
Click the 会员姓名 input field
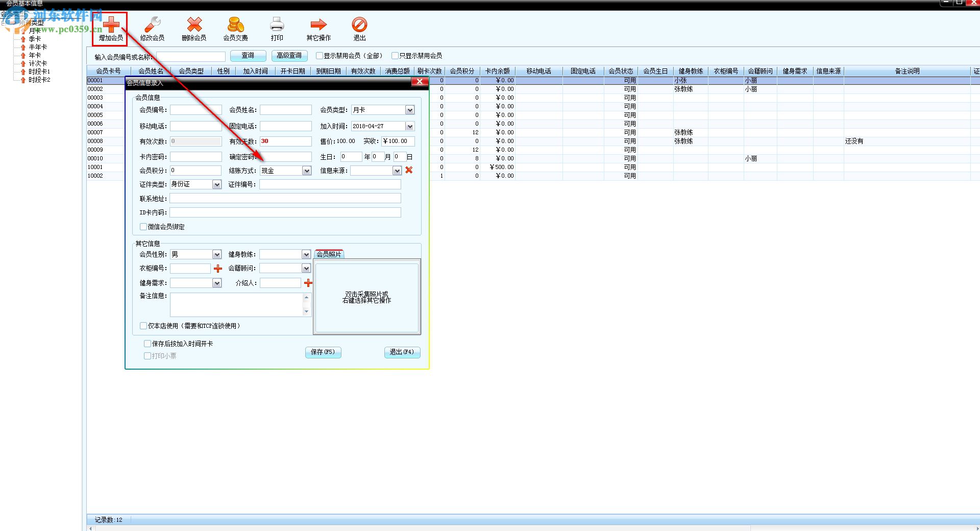[x=285, y=110]
